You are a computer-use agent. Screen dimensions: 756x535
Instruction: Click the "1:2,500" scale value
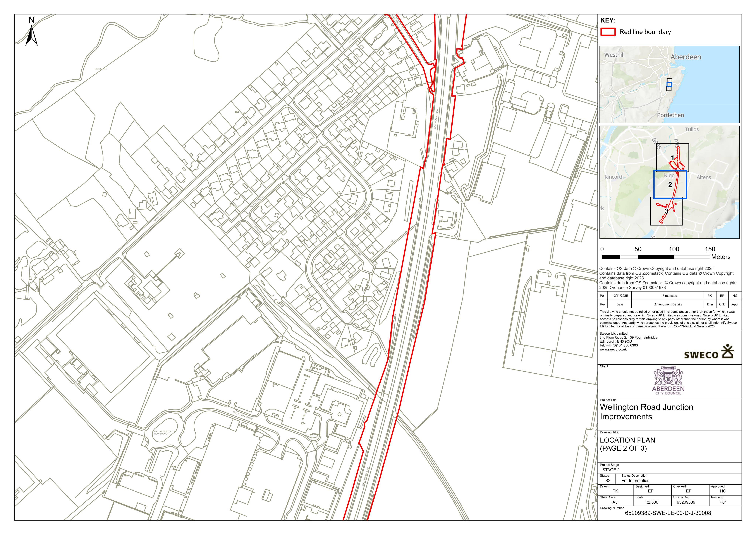tap(651, 502)
